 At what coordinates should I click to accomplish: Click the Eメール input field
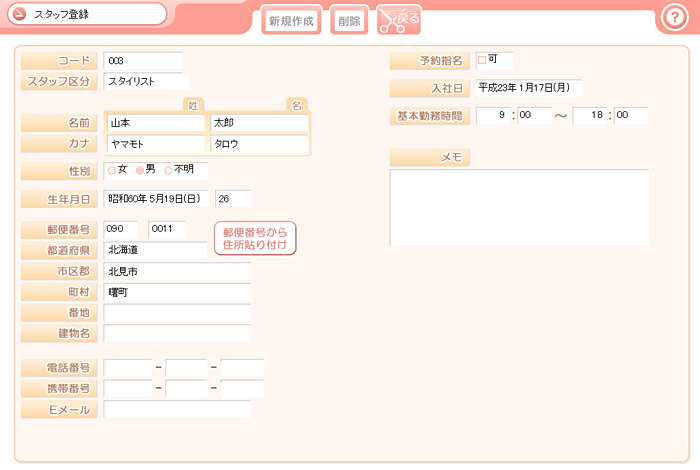[x=177, y=409]
